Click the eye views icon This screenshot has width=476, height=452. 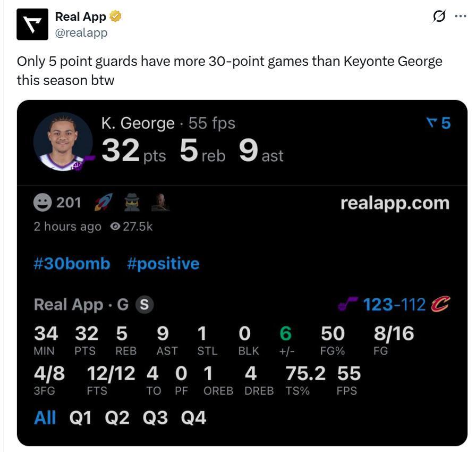point(115,227)
